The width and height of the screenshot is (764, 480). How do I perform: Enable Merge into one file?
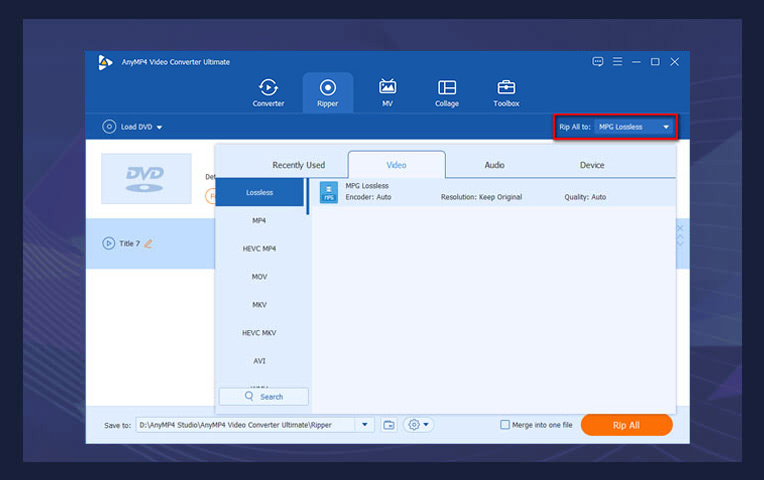click(x=506, y=425)
